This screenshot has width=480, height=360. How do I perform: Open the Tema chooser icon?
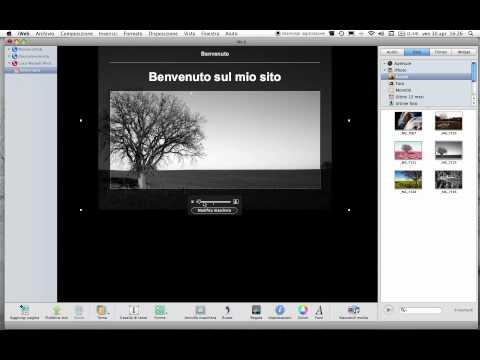(102, 310)
